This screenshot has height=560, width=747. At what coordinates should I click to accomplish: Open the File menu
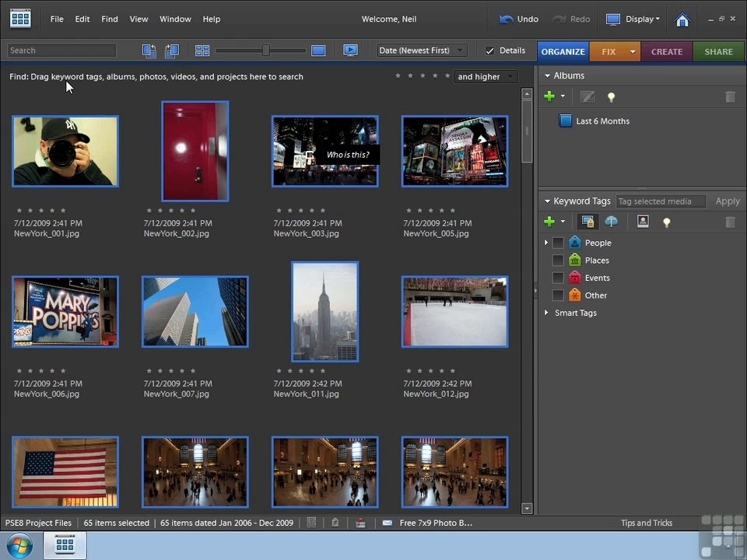(x=57, y=19)
